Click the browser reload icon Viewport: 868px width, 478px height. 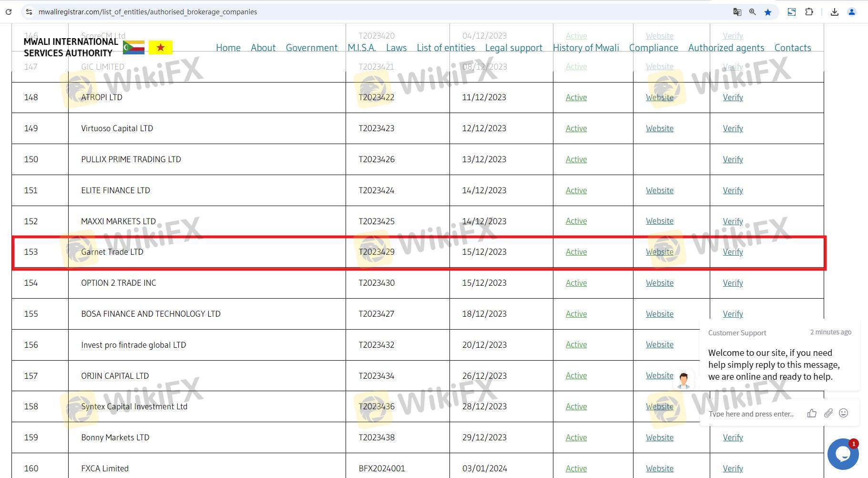pos(8,12)
